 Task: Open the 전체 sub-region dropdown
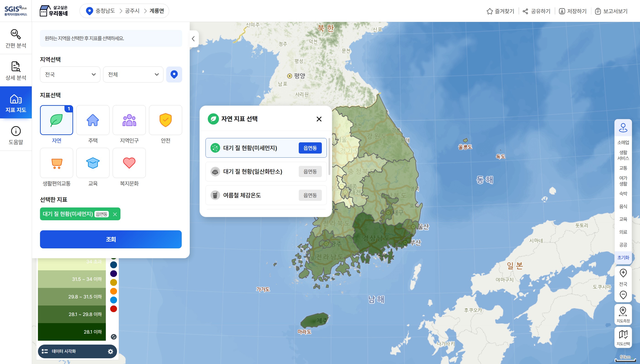pyautogui.click(x=133, y=74)
